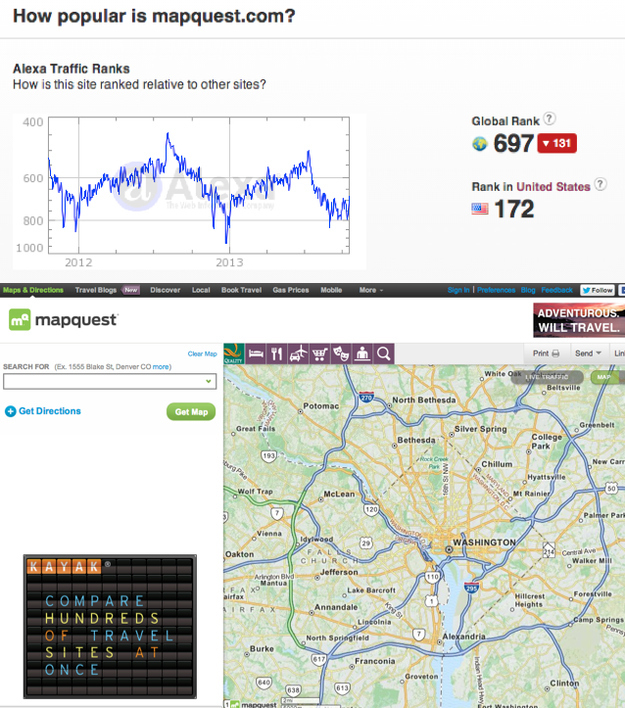Viewport: 625px width, 708px height.
Task: Click the Quality Inn logo icon
Action: [x=234, y=354]
